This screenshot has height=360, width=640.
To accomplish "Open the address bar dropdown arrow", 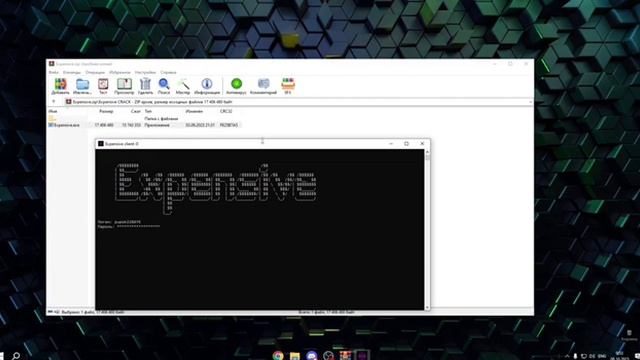I will [x=530, y=102].
